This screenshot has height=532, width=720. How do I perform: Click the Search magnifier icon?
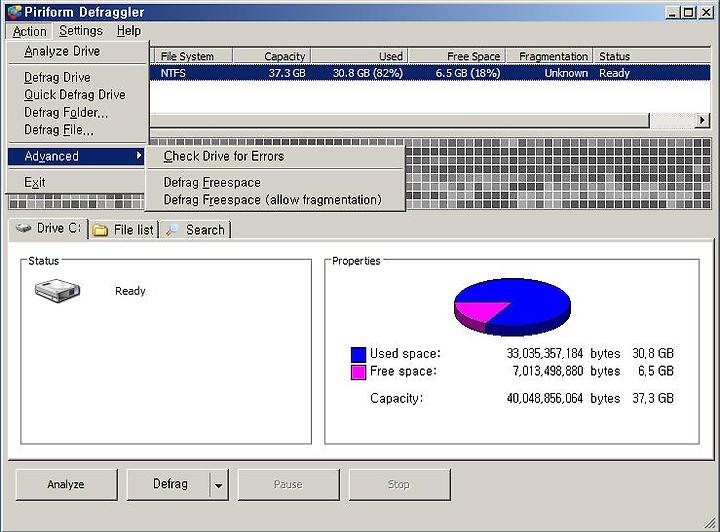point(173,230)
